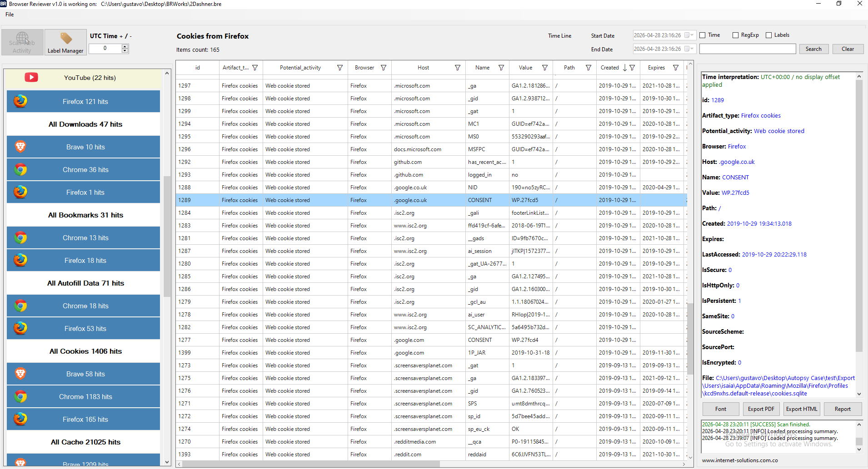Enable the RegExp checkbox
Image resolution: width=868 pixels, height=469 pixels.
pos(736,35)
